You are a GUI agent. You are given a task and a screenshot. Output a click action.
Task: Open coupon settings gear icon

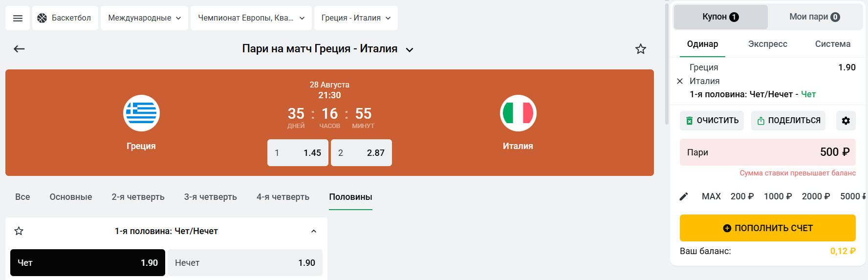click(x=846, y=121)
